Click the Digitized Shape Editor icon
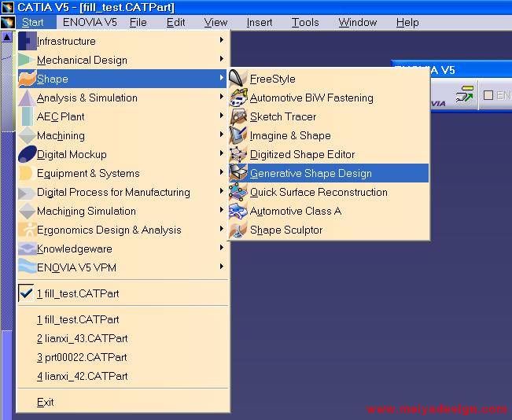Screen dimensions: 512x420 point(238,154)
